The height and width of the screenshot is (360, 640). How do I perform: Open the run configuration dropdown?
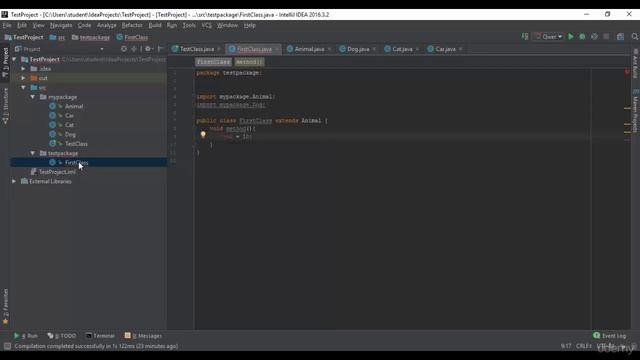(549, 37)
